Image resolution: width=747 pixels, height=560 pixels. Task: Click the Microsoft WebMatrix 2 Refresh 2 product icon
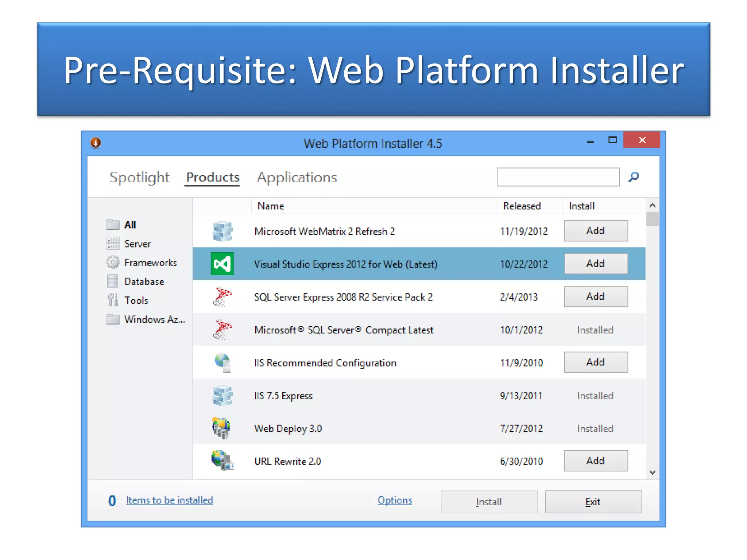(x=222, y=231)
